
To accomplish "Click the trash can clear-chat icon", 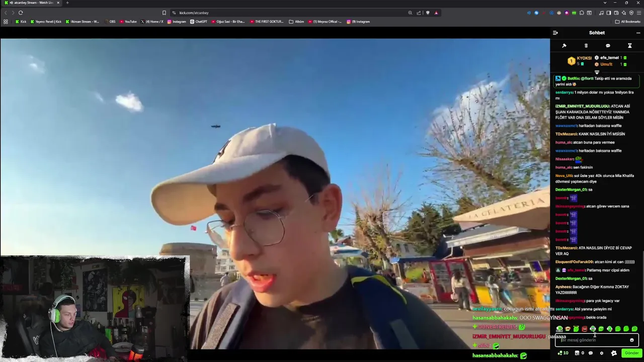I will (x=586, y=46).
